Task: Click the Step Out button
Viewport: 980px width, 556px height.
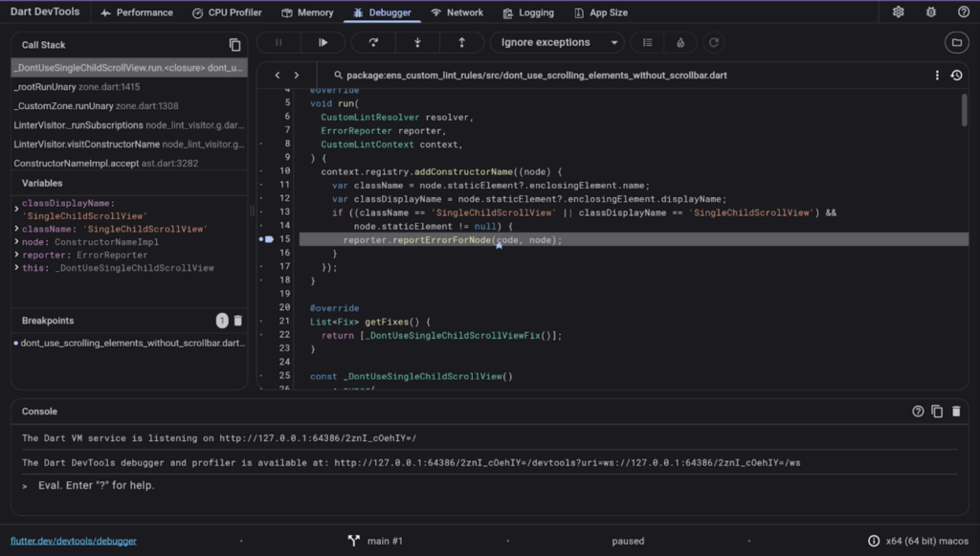Action: (x=462, y=42)
